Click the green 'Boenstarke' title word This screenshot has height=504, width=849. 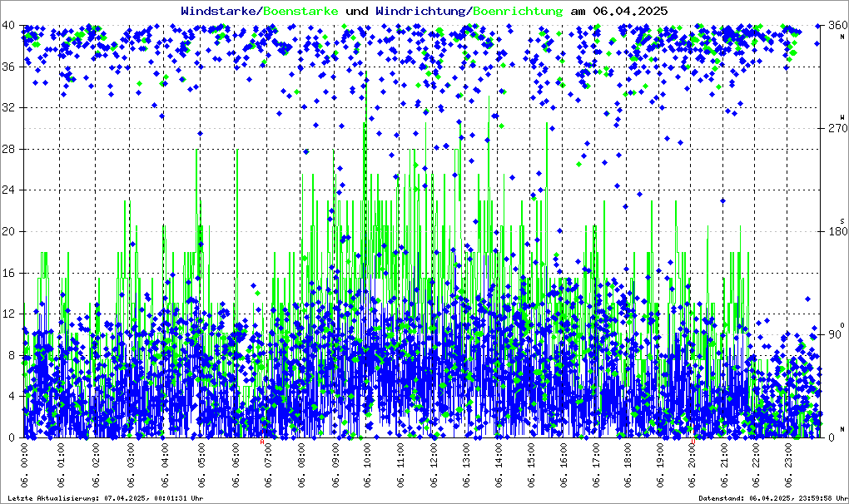pyautogui.click(x=300, y=11)
